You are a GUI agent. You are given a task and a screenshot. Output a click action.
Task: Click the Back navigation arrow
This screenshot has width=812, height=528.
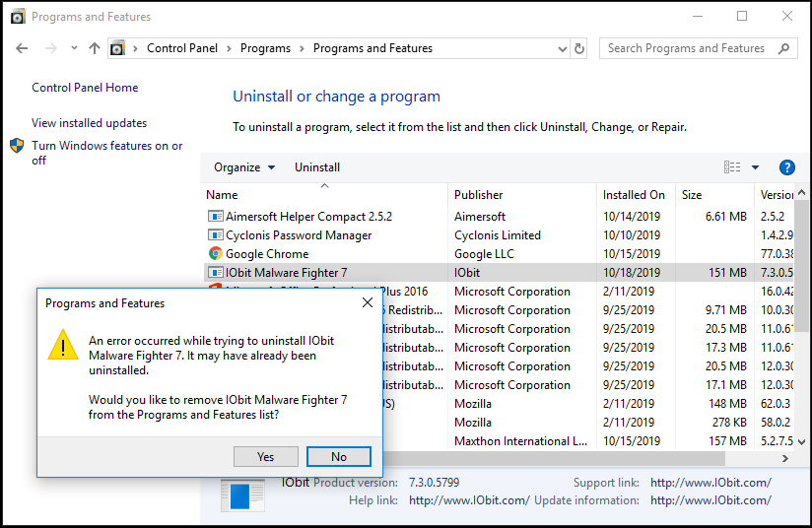tap(22, 48)
